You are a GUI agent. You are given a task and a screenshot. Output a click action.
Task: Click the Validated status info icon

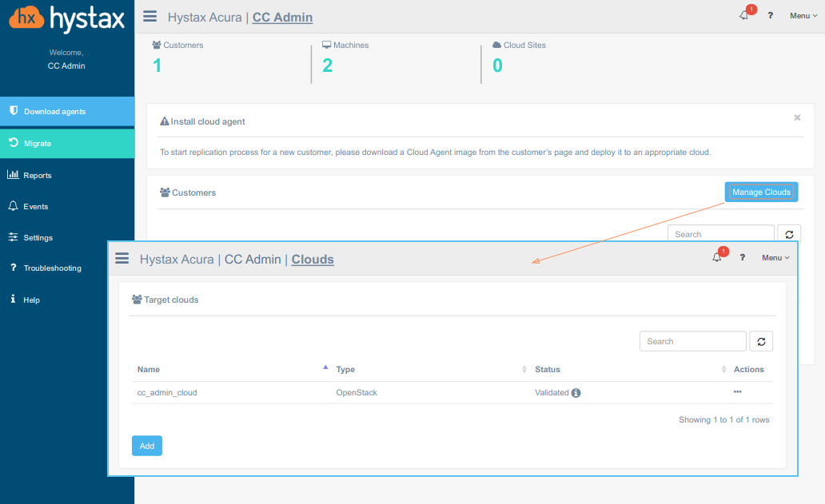[x=576, y=393]
